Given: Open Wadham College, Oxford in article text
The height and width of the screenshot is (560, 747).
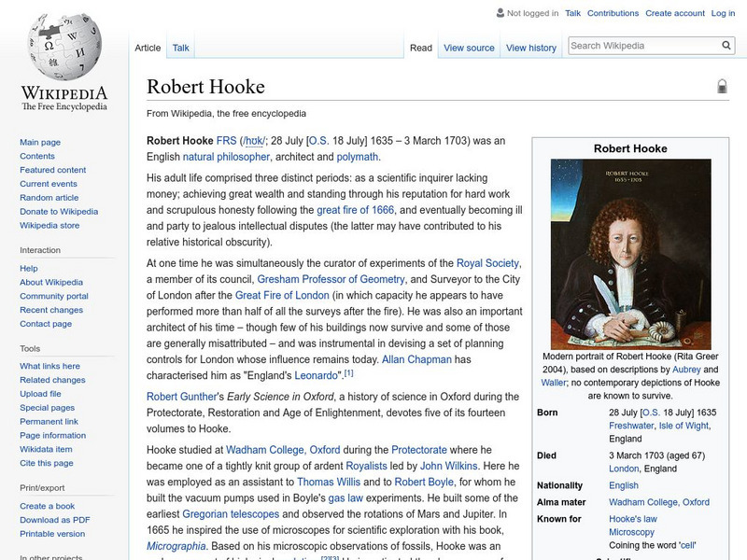Looking at the screenshot, I should [283, 450].
